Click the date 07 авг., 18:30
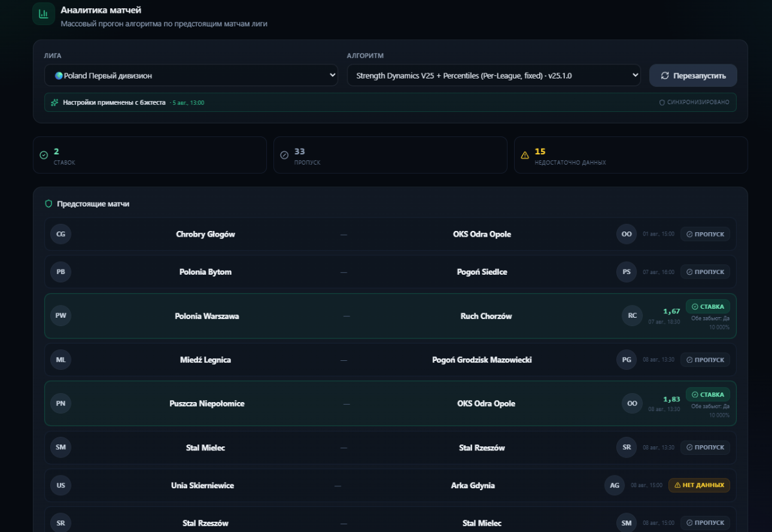The image size is (772, 532). click(x=664, y=322)
